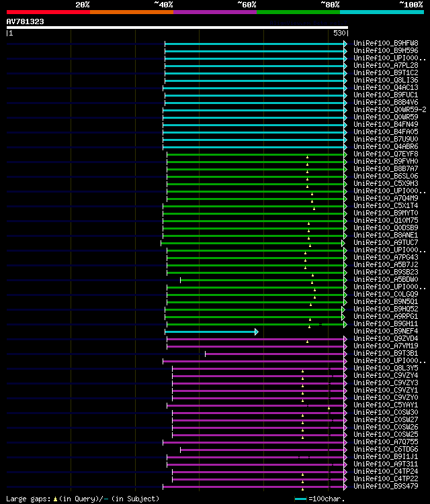Open hit UniRef100_B9MYT0
This screenshot has height=504, width=430.
tap(386, 213)
